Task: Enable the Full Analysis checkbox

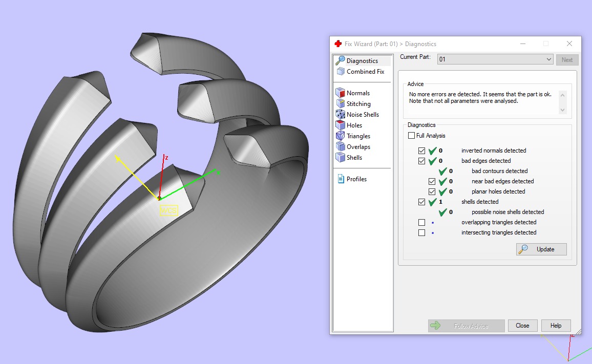Action: (412, 136)
